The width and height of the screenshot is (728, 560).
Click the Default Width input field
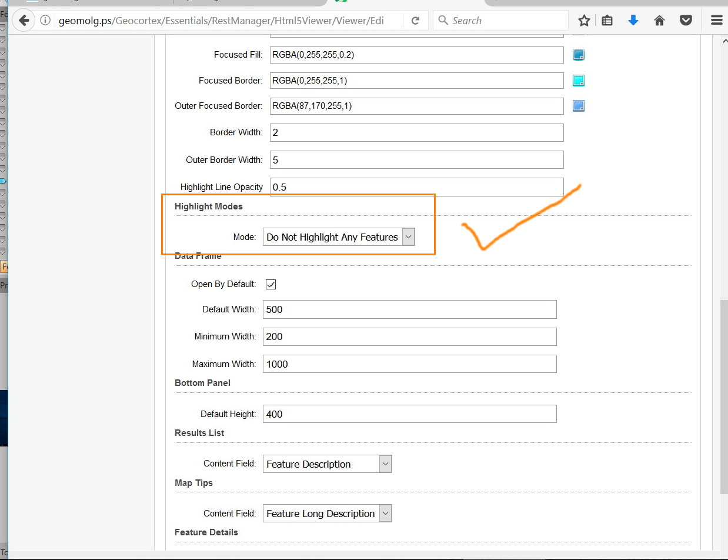409,309
